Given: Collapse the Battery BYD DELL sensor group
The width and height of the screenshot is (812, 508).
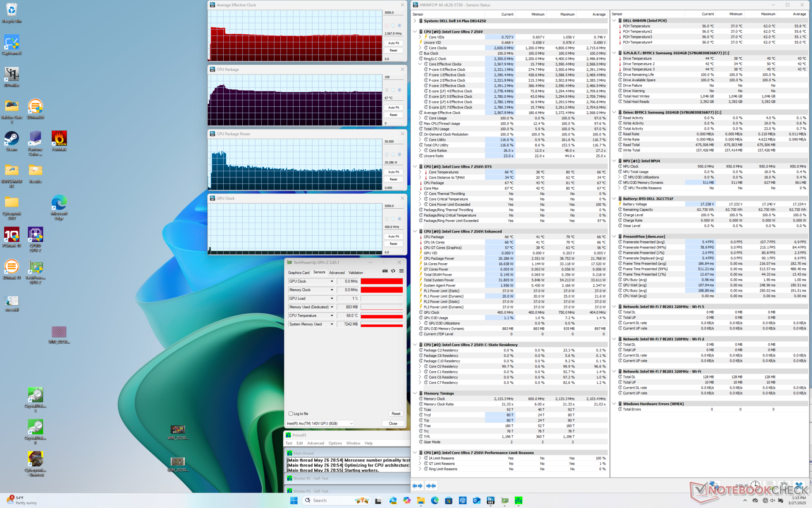Looking at the screenshot, I should 614,199.
